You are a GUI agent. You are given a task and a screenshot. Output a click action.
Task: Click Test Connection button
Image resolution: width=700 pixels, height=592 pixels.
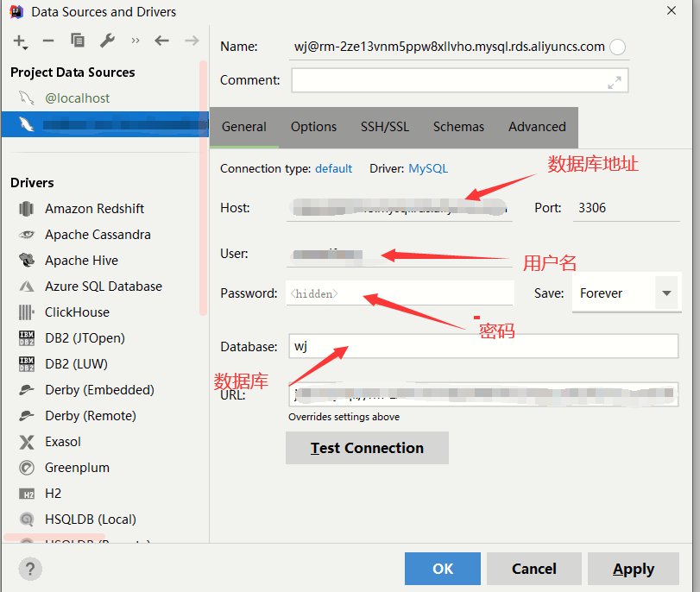pyautogui.click(x=367, y=448)
